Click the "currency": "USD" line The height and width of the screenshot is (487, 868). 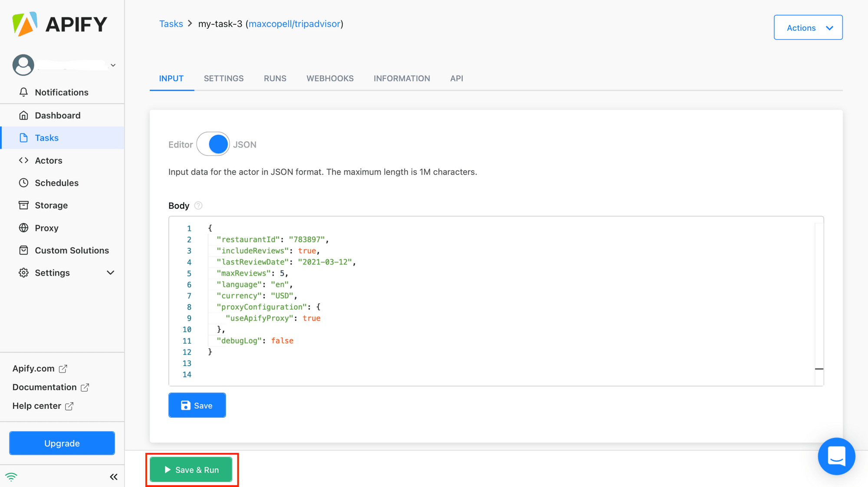pyautogui.click(x=257, y=296)
